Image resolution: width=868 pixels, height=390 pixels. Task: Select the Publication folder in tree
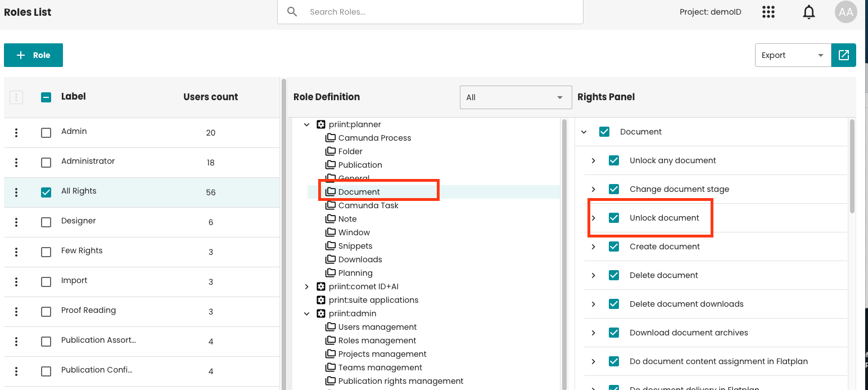(x=360, y=165)
